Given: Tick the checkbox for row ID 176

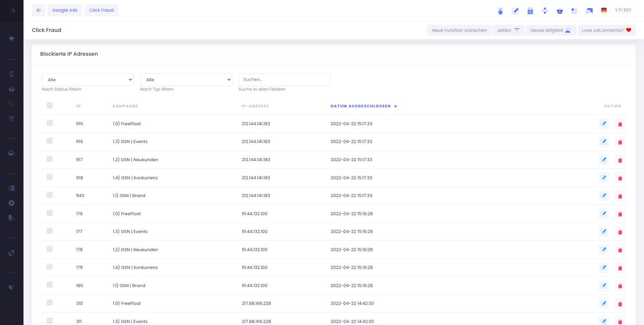Looking at the screenshot, I should point(50,213).
